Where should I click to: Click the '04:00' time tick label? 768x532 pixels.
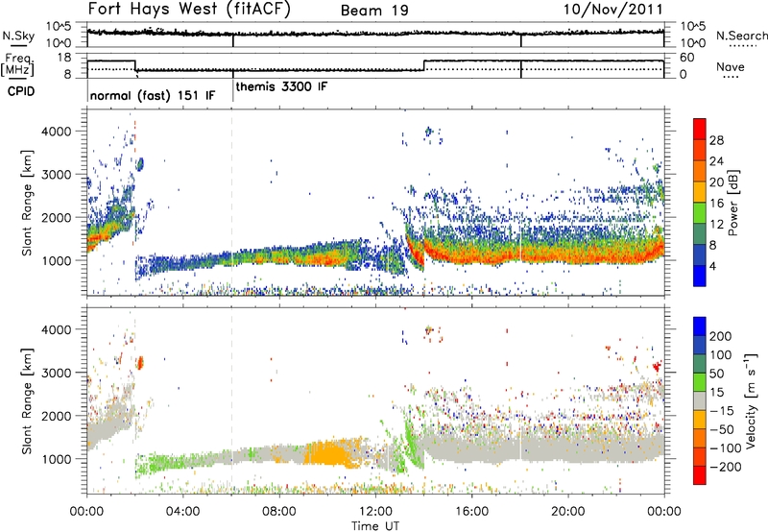[x=182, y=512]
